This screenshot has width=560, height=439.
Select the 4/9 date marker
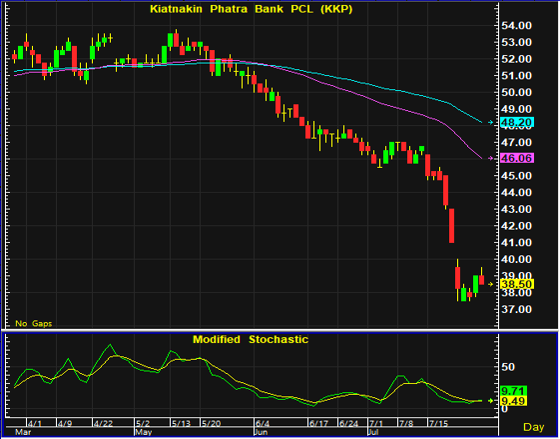pyautogui.click(x=65, y=424)
